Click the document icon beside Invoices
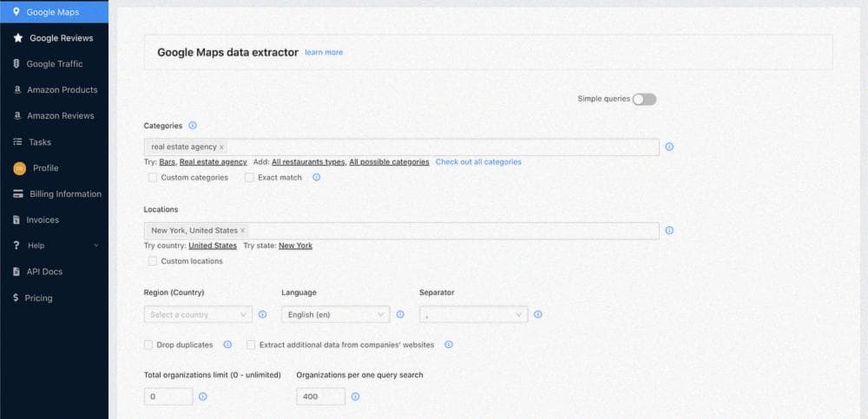The width and height of the screenshot is (868, 419). tap(16, 219)
